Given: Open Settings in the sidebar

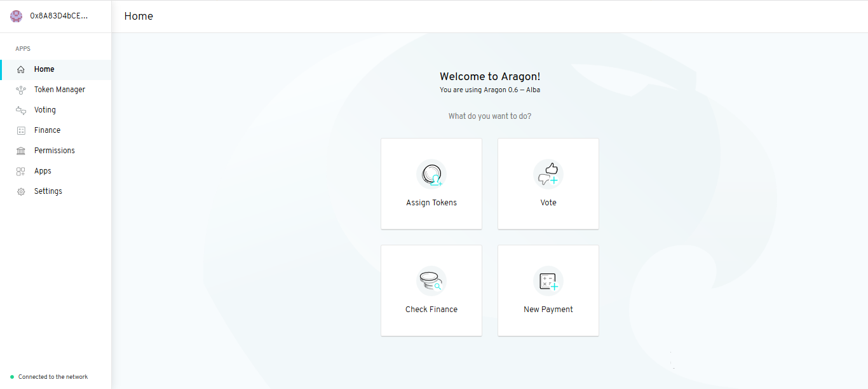Looking at the screenshot, I should click(x=48, y=191).
